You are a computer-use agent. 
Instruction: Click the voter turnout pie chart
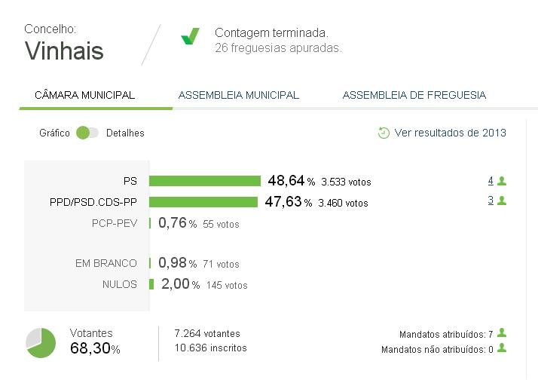(x=41, y=342)
